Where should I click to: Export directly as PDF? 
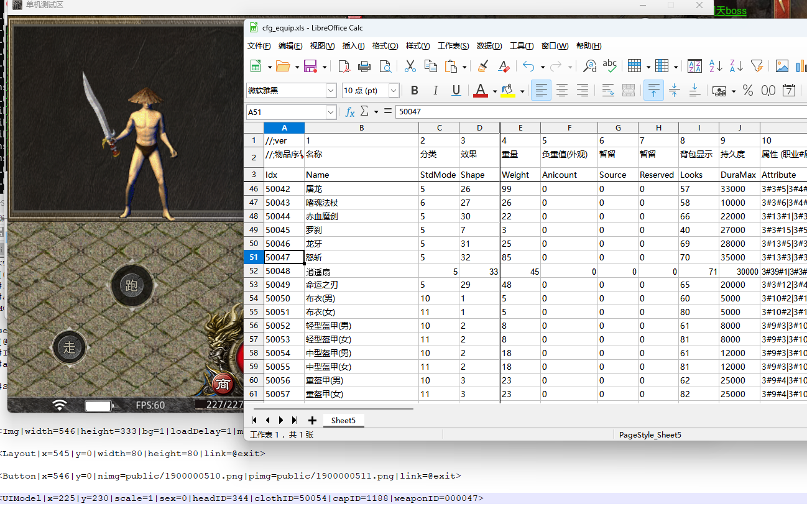coord(344,66)
